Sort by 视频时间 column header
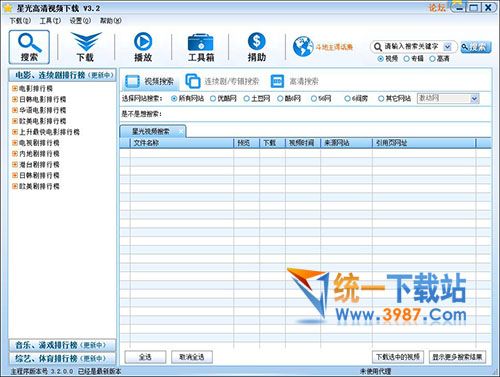This screenshot has height=377, width=500. coord(303,143)
